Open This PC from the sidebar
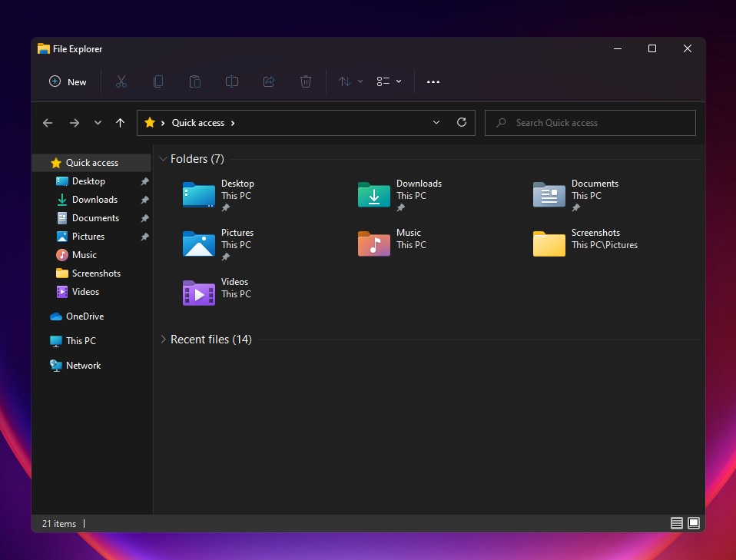The image size is (736, 560). click(79, 340)
